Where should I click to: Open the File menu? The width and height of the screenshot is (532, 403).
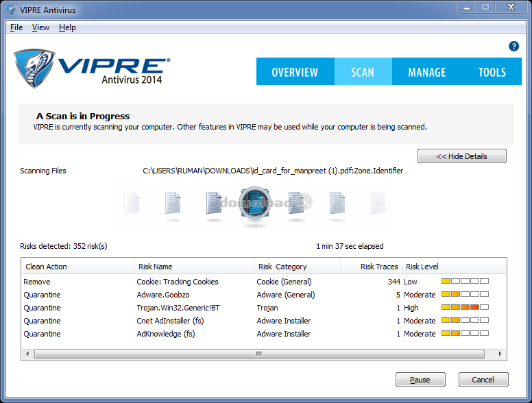coord(16,27)
